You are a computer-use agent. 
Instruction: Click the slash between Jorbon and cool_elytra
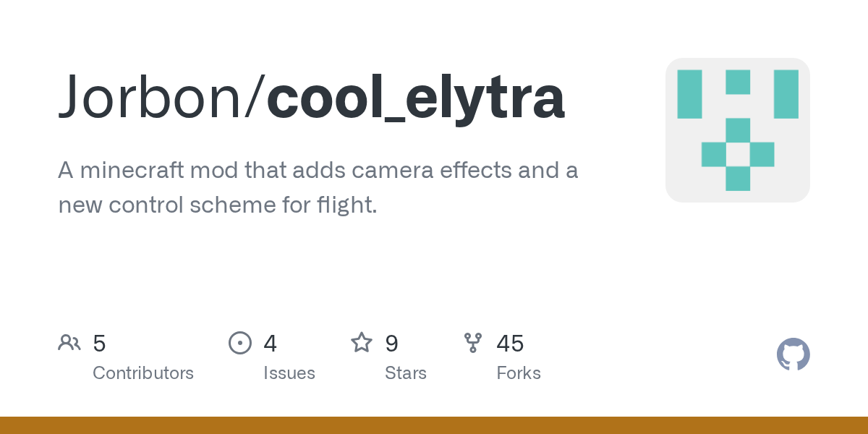[257, 97]
